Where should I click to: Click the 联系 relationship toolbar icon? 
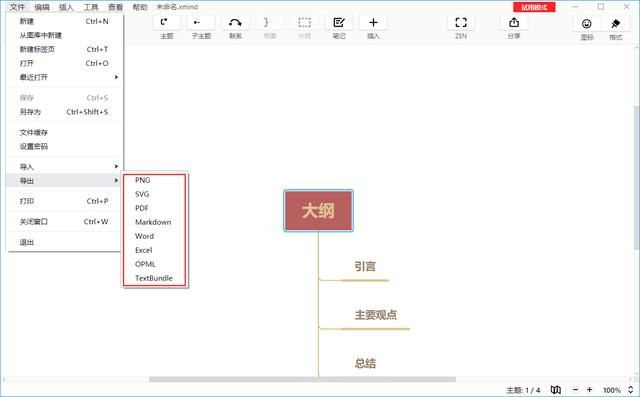click(236, 23)
